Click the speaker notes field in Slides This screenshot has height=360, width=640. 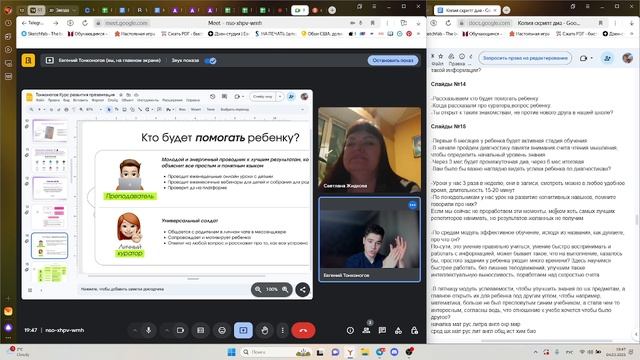tap(163, 289)
